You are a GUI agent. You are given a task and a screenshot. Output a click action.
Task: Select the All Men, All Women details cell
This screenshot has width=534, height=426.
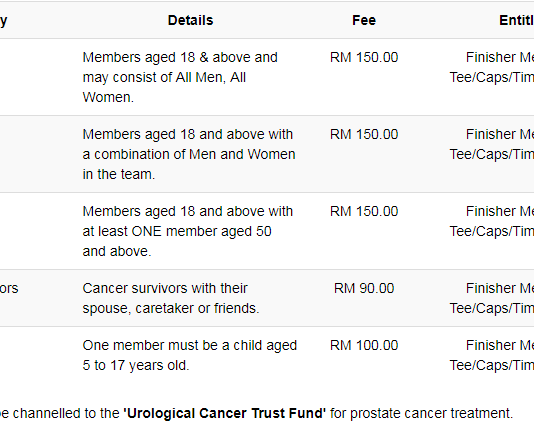pyautogui.click(x=190, y=77)
